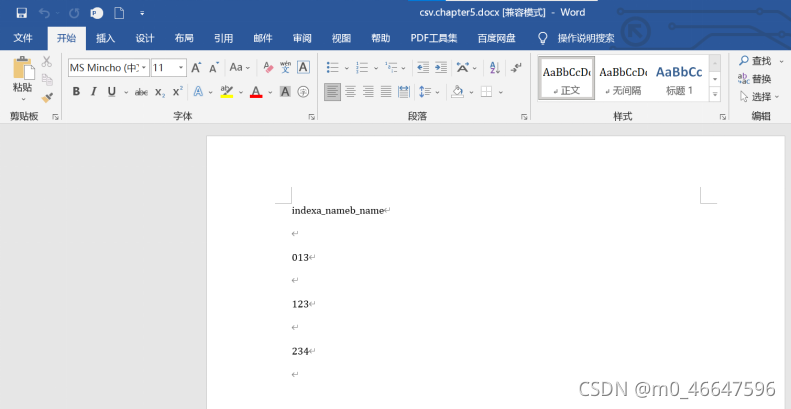This screenshot has width=791, height=409.
Task: Save the document with the floppy icon
Action: pyautogui.click(x=21, y=13)
